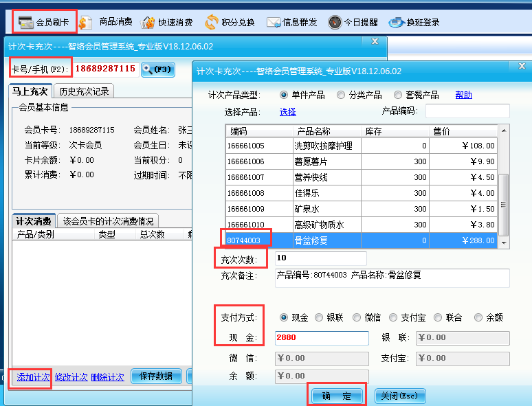532x406 pixels.
Task: Open 今日提醒 today reminder toolbar icon
Action: pyautogui.click(x=353, y=23)
